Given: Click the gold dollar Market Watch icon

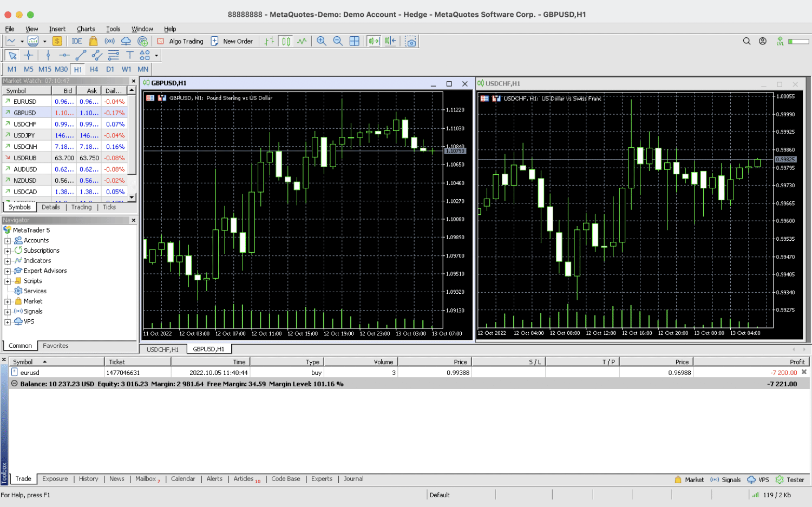Looking at the screenshot, I should tap(57, 41).
